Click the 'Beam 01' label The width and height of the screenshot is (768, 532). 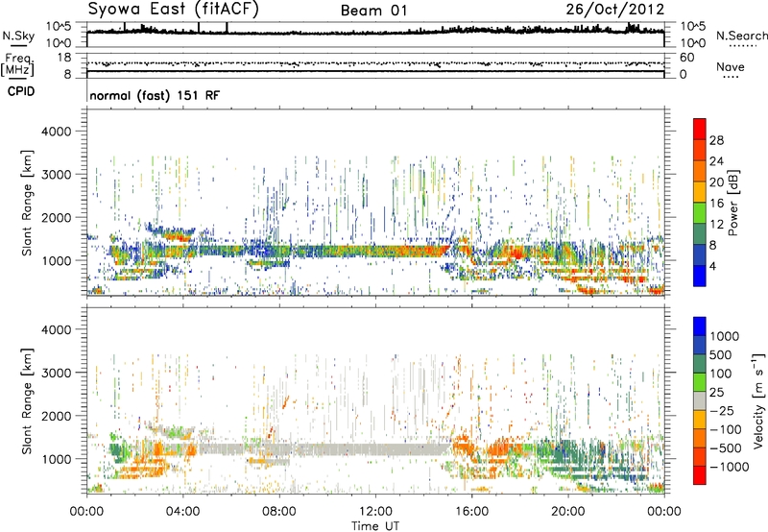click(x=373, y=11)
